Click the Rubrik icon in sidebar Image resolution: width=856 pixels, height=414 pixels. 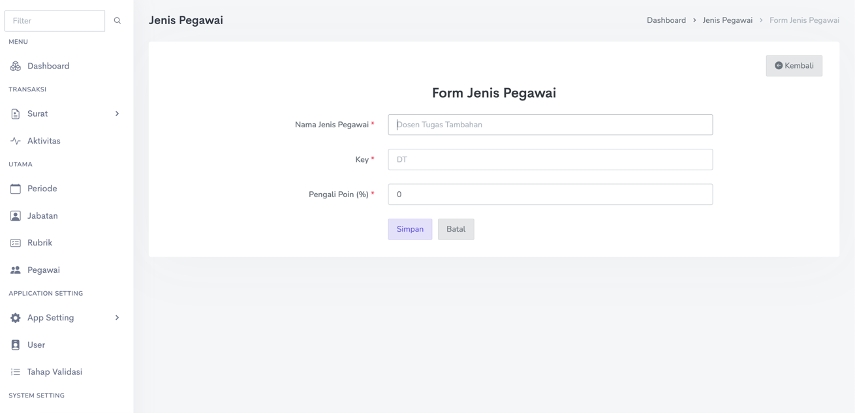click(16, 242)
